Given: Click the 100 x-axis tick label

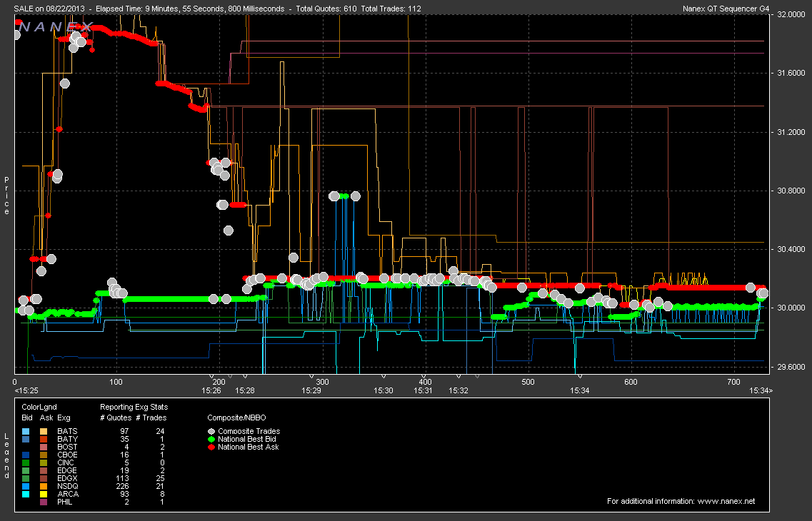Looking at the screenshot, I should pos(116,382).
